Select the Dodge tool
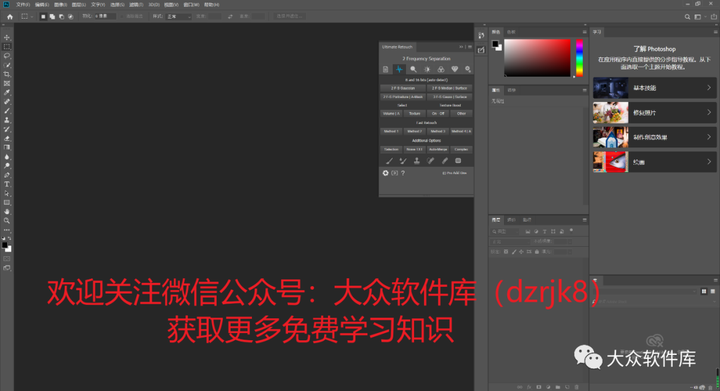 [7, 166]
